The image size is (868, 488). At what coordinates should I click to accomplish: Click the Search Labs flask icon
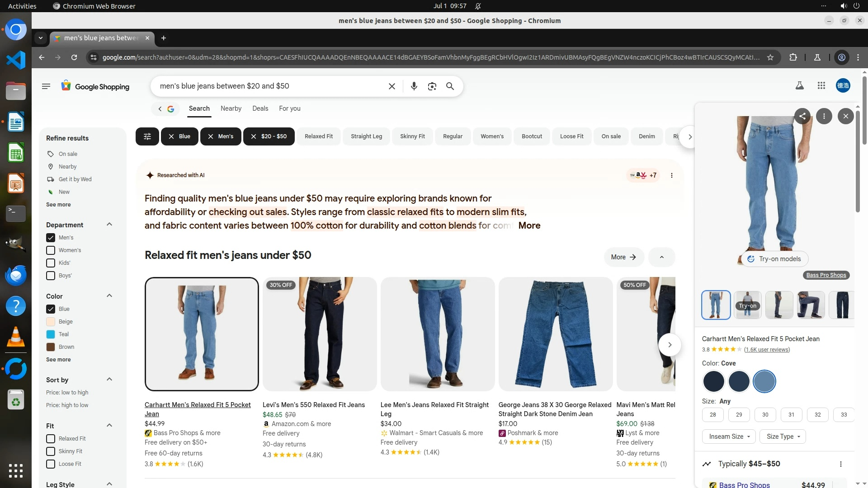799,85
